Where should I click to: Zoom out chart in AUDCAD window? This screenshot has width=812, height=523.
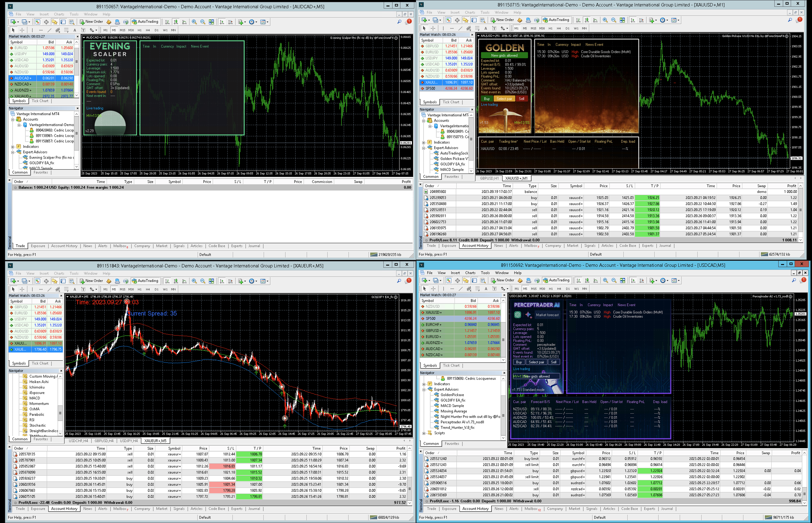(203, 22)
